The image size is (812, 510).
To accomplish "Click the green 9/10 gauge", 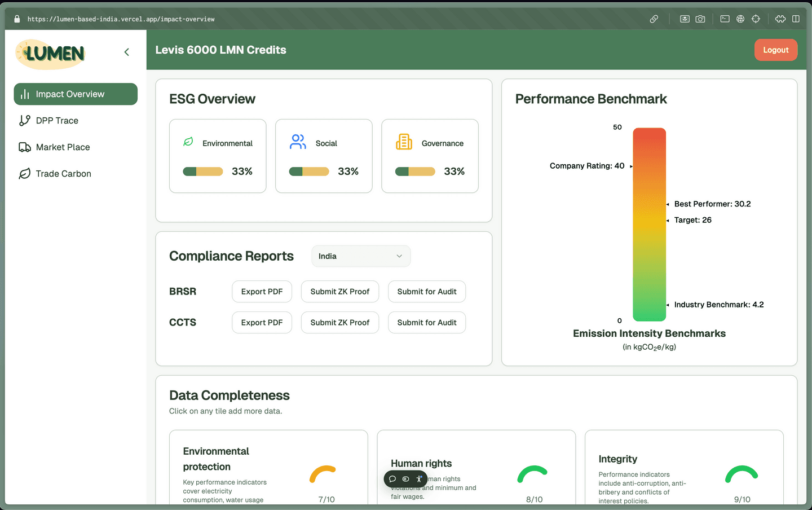I will (x=742, y=475).
